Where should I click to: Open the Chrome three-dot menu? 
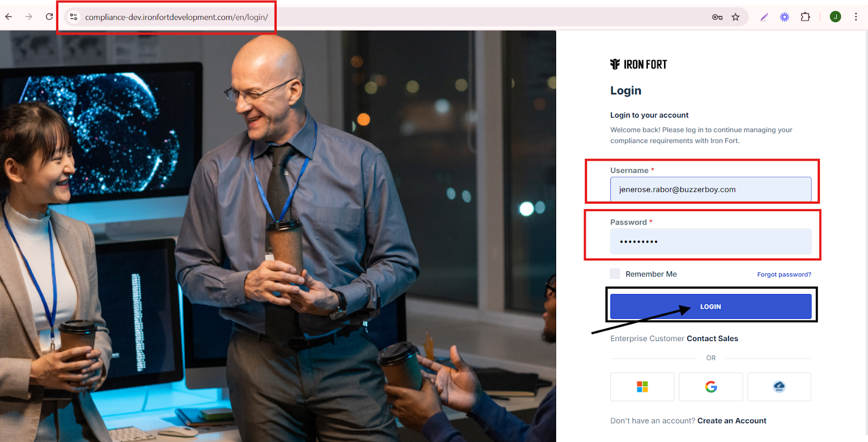pyautogui.click(x=856, y=17)
